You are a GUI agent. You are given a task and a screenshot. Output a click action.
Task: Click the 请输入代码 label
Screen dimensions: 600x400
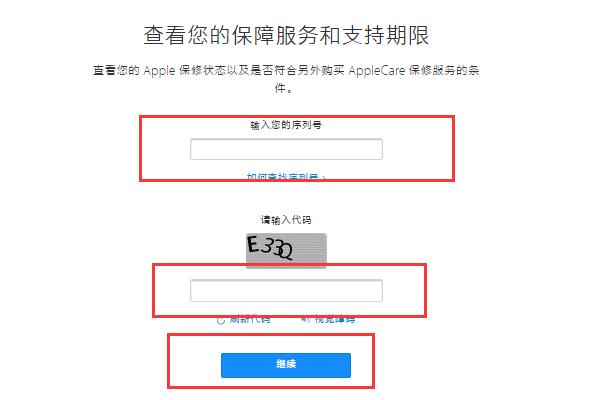click(x=286, y=220)
